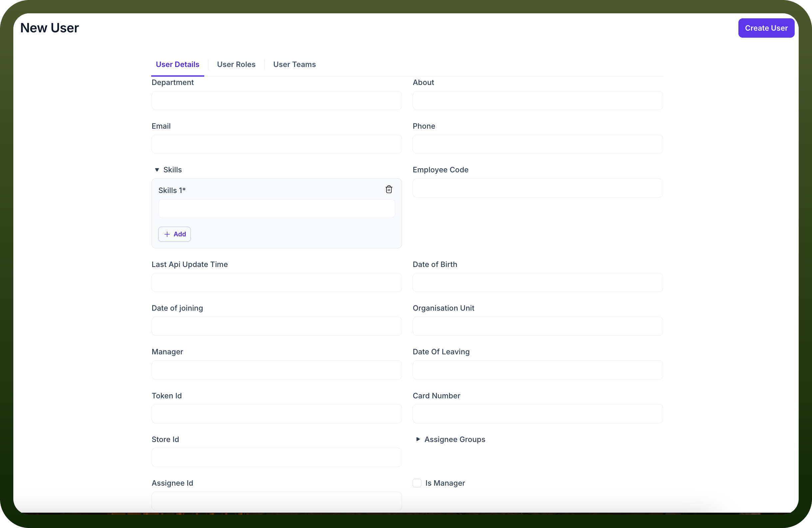
Task: Click the Assignee Id field
Action: coord(277,501)
